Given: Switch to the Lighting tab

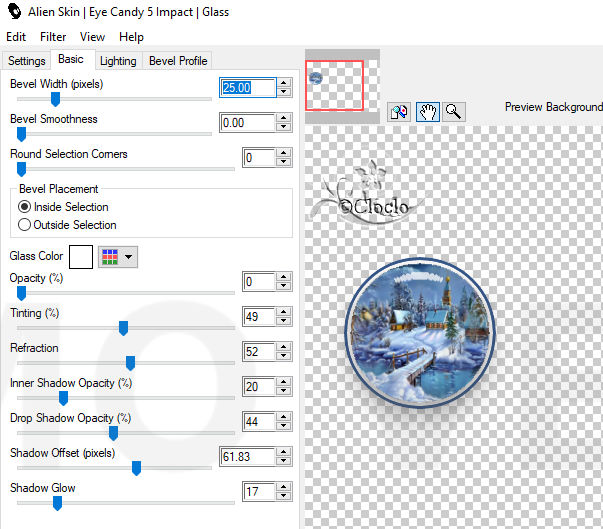Looking at the screenshot, I should (118, 61).
